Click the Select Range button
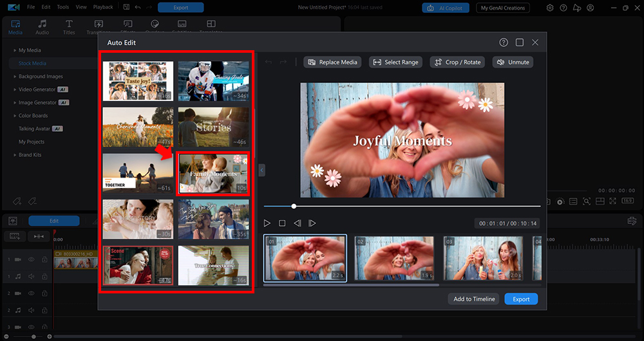This screenshot has width=644, height=341. (395, 62)
